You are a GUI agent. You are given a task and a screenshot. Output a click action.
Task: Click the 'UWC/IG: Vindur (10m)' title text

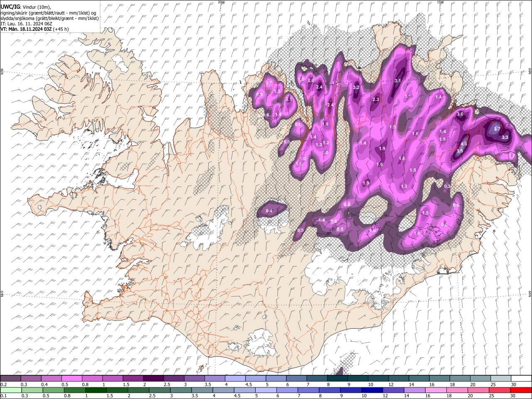(25, 7)
